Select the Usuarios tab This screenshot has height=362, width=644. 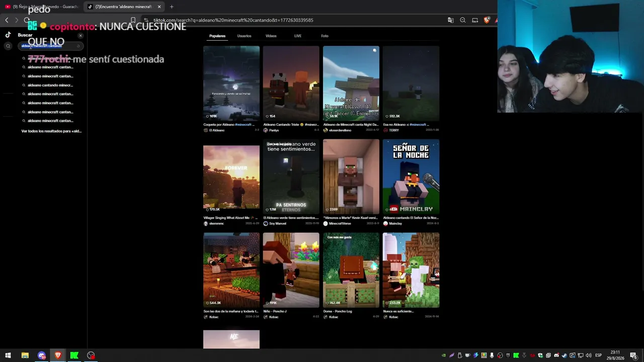pos(244,36)
